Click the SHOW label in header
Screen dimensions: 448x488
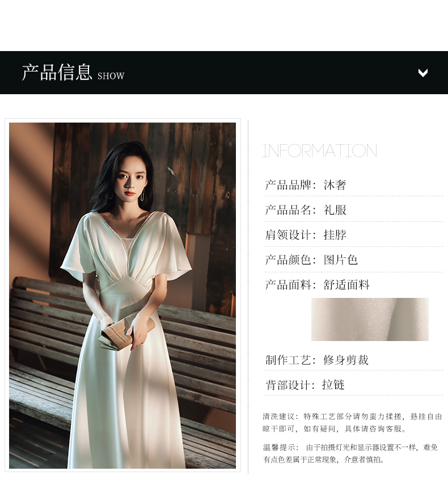click(x=111, y=76)
